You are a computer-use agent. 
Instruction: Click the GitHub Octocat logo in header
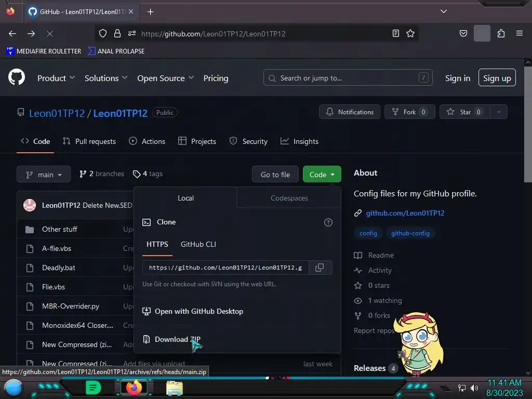point(17,77)
